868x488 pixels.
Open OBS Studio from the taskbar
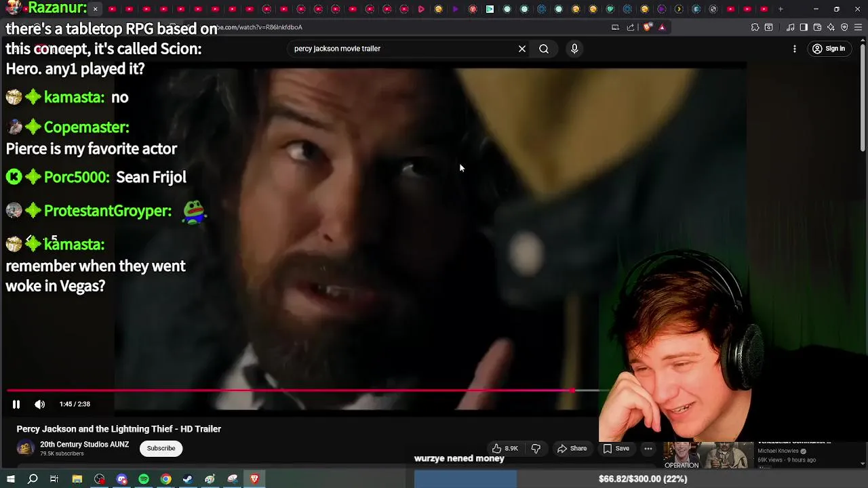[x=100, y=479]
